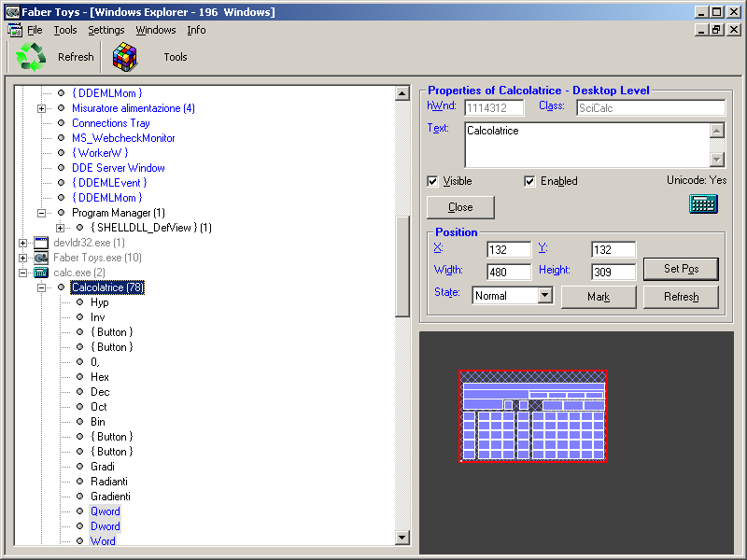Open the Windows menu
747x560 pixels.
click(156, 30)
